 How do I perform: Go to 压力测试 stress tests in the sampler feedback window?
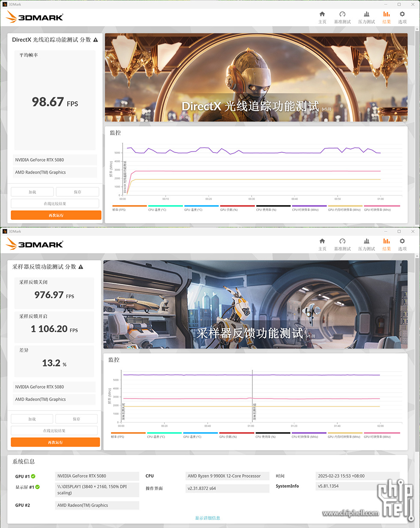(x=366, y=244)
